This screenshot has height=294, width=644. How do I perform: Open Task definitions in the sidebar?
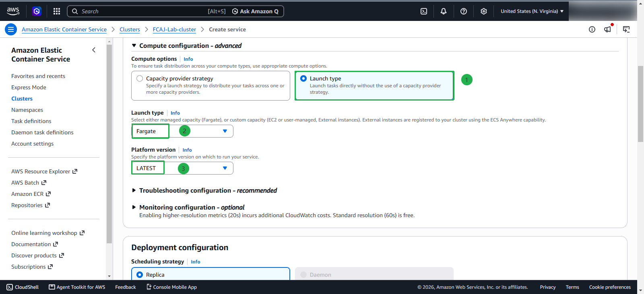coord(31,121)
